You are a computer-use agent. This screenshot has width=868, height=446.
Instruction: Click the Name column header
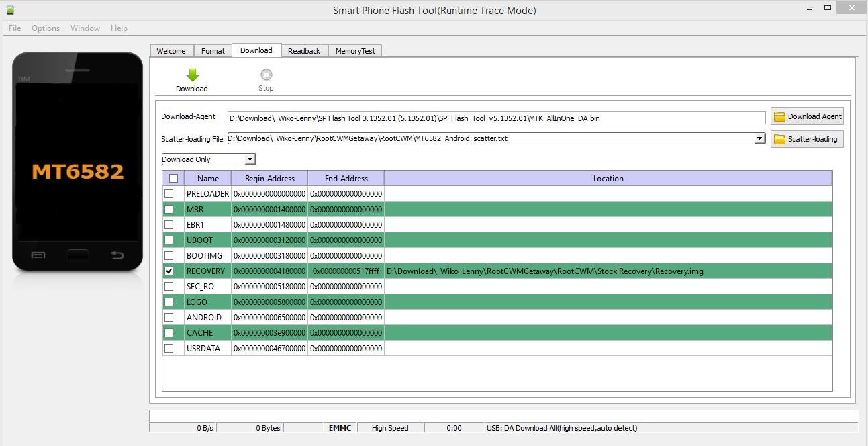pyautogui.click(x=208, y=179)
